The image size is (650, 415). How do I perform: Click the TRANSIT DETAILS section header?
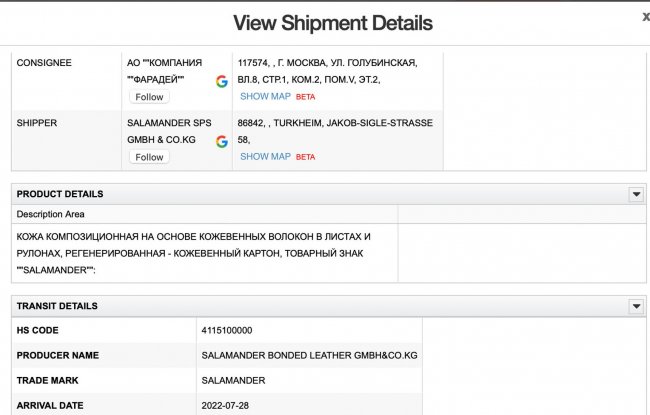click(57, 306)
